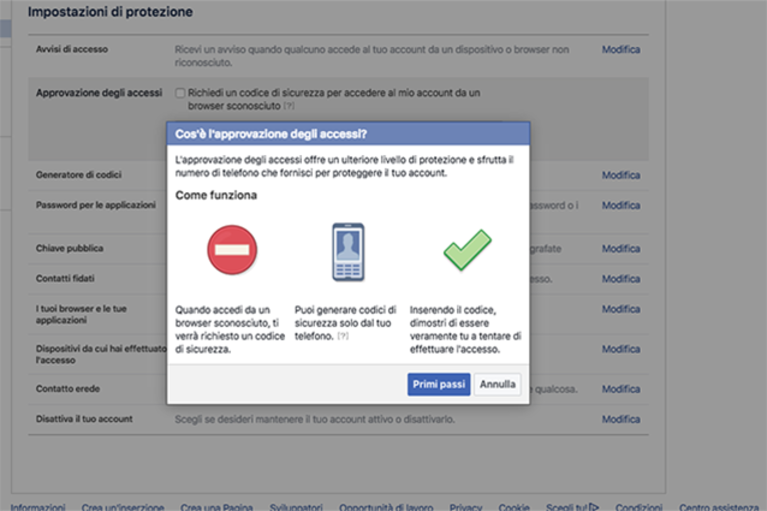Click the green checkmark icon
Viewport: 767px width, 511px height.
468,250
